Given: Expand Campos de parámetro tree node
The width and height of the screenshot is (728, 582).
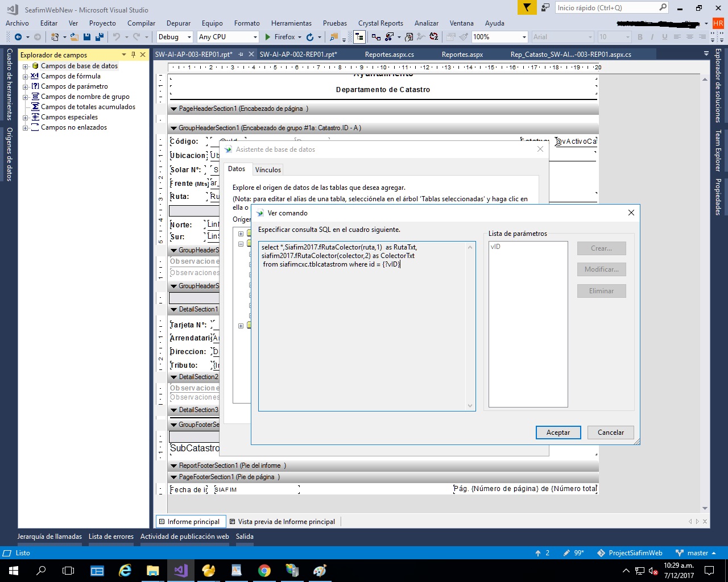Looking at the screenshot, I should coord(25,87).
